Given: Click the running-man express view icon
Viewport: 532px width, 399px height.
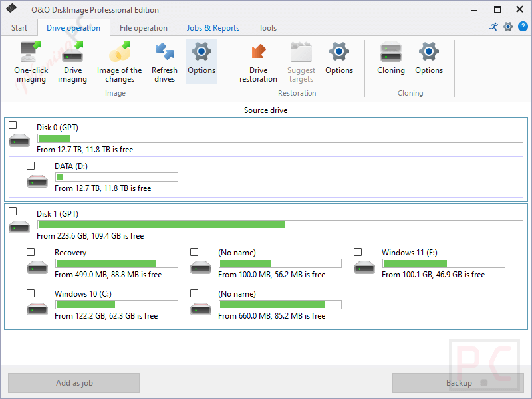Looking at the screenshot, I should 494,27.
